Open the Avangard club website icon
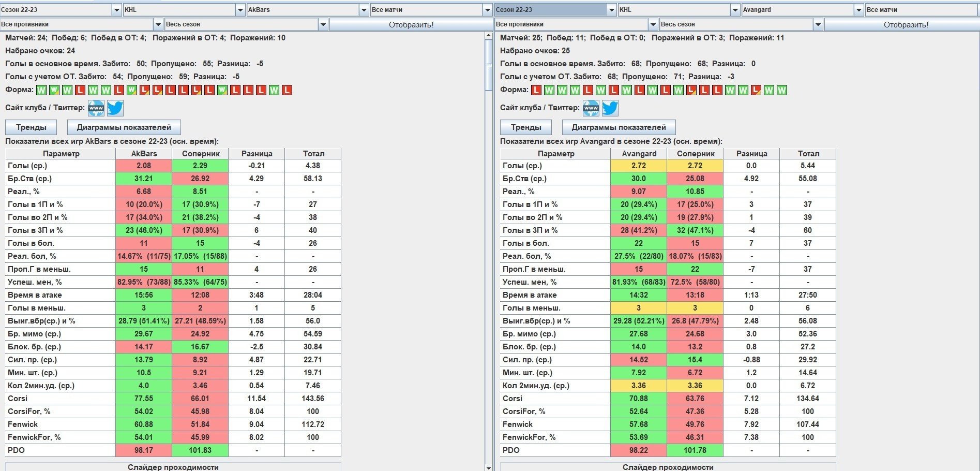Image resolution: width=980 pixels, height=471 pixels. 591,108
